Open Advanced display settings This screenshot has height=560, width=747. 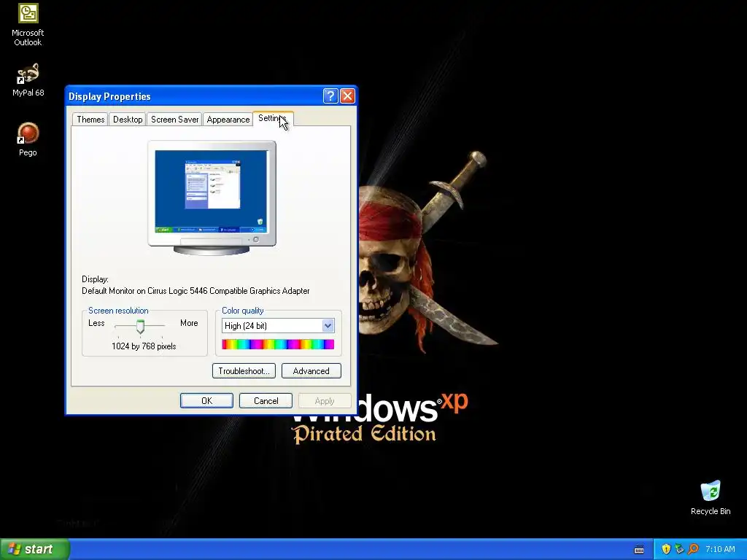[311, 371]
